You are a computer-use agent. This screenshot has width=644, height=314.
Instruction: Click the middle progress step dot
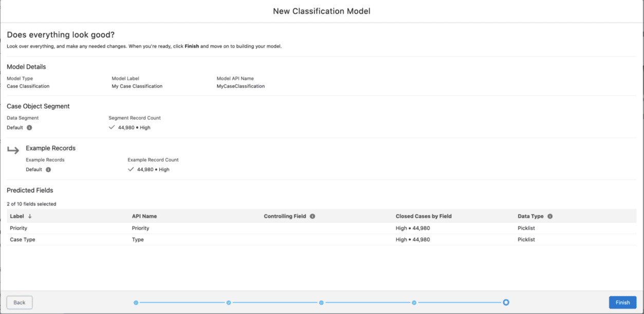coord(321,302)
